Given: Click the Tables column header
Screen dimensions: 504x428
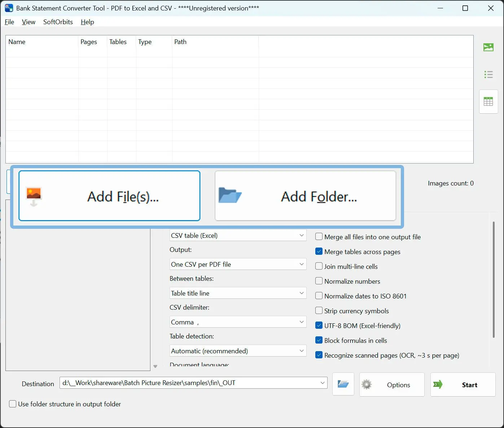Looking at the screenshot, I should coord(122,42).
